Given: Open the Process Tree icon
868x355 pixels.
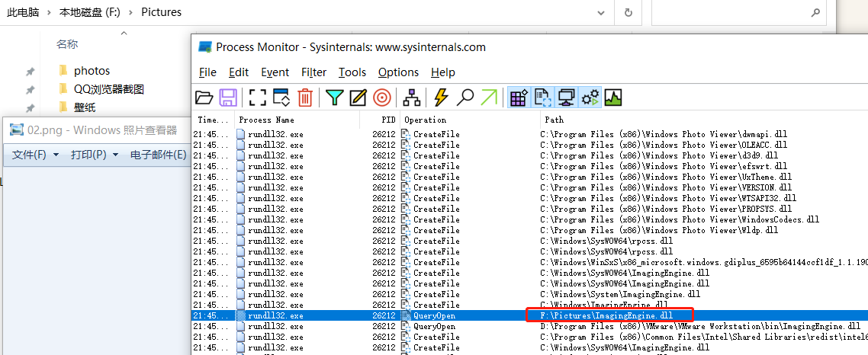Looking at the screenshot, I should click(x=411, y=98).
